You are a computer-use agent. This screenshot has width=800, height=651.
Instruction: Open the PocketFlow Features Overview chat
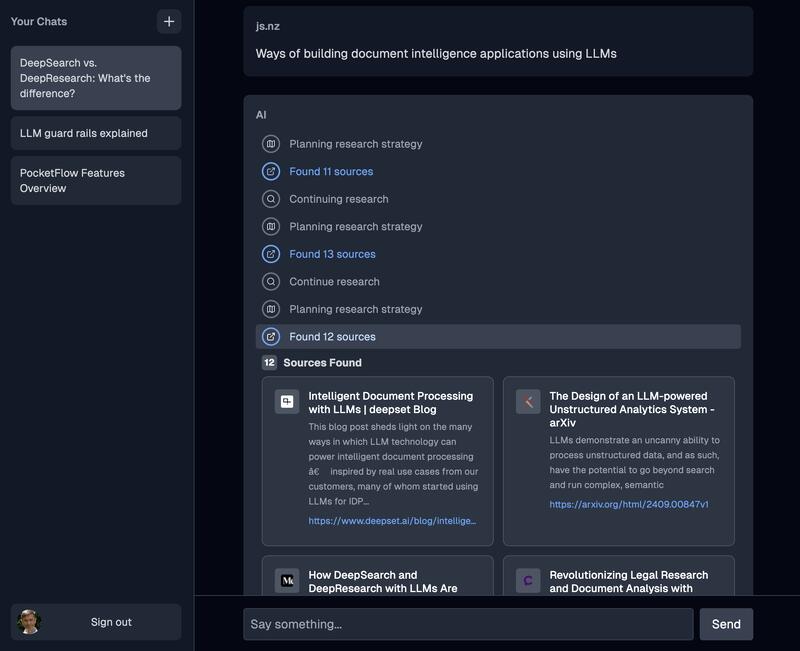pos(96,181)
